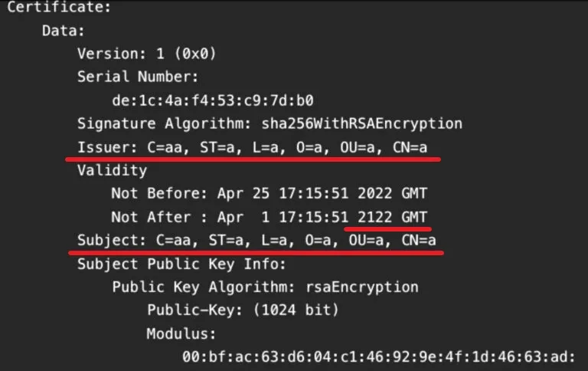The image size is (588, 371).
Task: Click the "Not Before" date line
Action: click(270, 193)
